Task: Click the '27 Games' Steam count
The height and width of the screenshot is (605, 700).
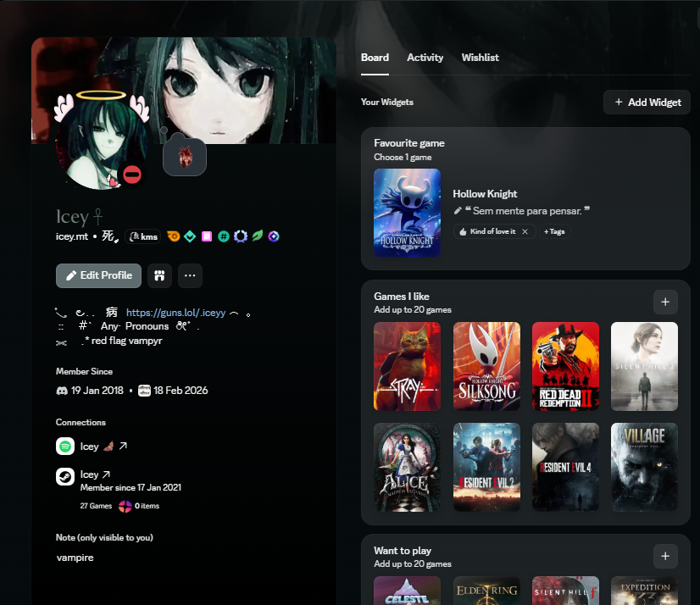Action: [x=96, y=506]
